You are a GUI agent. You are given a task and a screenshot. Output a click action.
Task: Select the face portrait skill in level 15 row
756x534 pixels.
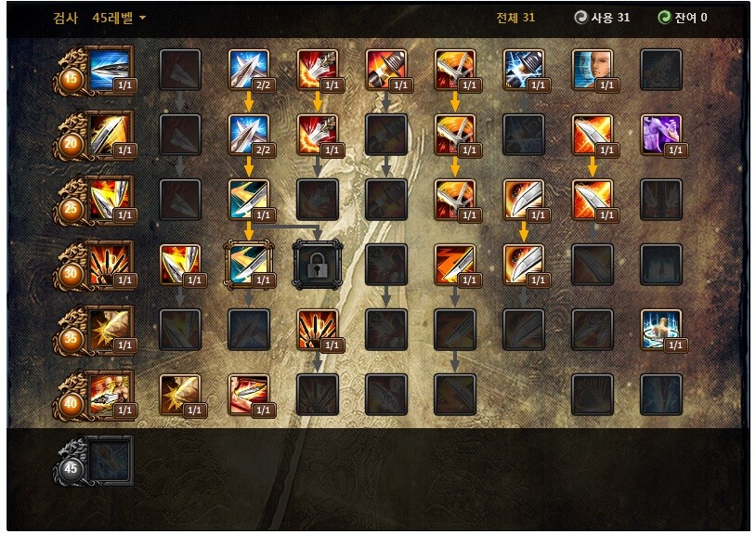click(593, 70)
